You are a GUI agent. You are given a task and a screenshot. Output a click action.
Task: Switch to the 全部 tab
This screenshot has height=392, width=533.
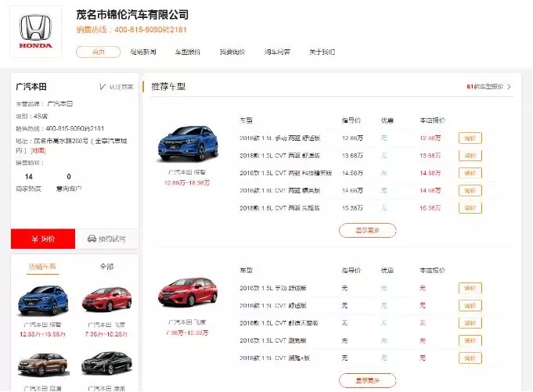[106, 267]
